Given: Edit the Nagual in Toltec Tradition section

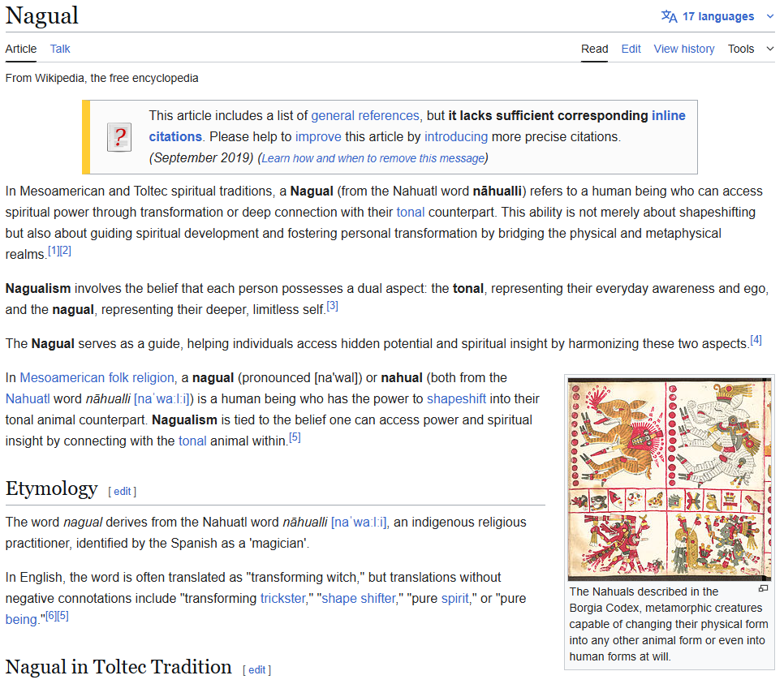Looking at the screenshot, I should point(256,669).
